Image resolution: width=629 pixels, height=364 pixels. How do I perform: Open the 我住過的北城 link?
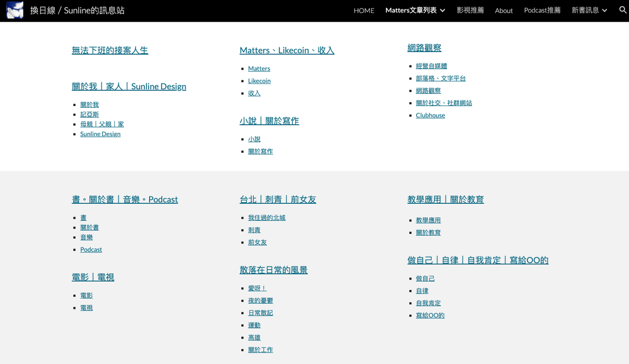tap(267, 218)
